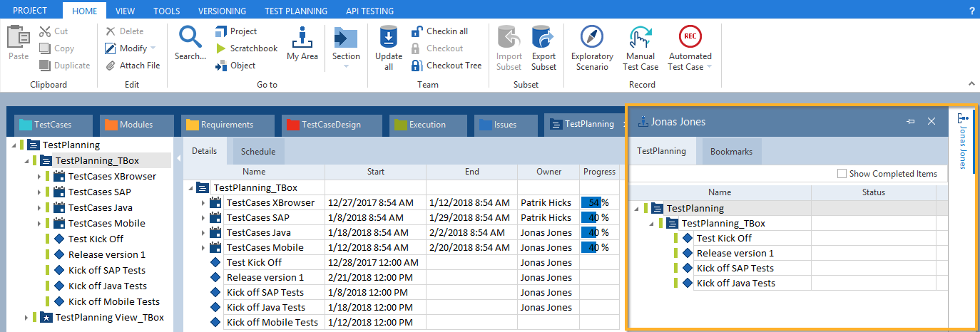Switch to the Bookmarks tab
Screen dimensions: 980x332
click(731, 152)
